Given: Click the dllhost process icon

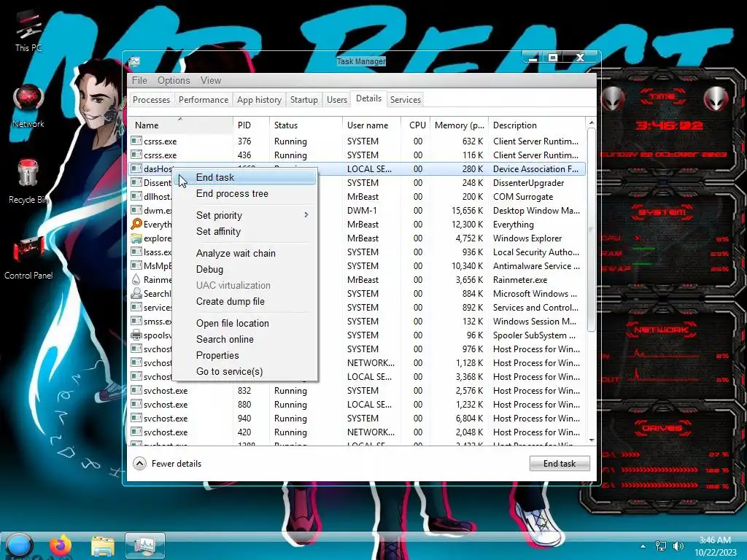Looking at the screenshot, I should click(x=136, y=196).
